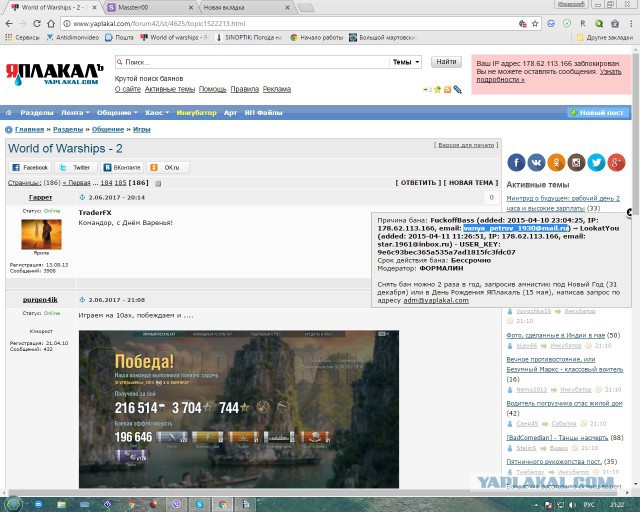Open the Активные темы link under search
Image resolution: width=640 pixels, height=512 pixels.
170,89
